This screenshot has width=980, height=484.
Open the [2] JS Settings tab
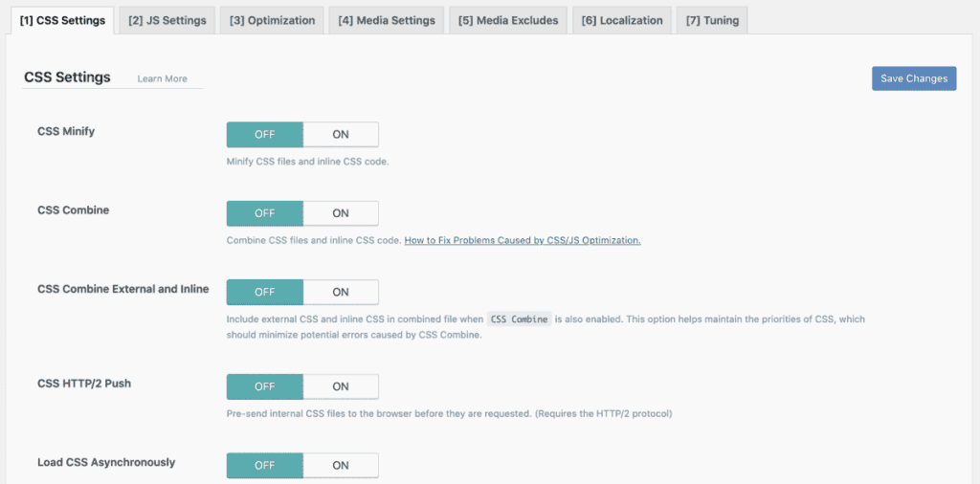tap(167, 21)
